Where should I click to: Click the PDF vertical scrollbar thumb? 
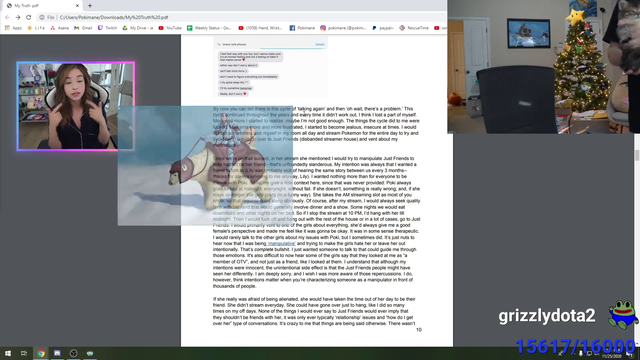point(637,155)
